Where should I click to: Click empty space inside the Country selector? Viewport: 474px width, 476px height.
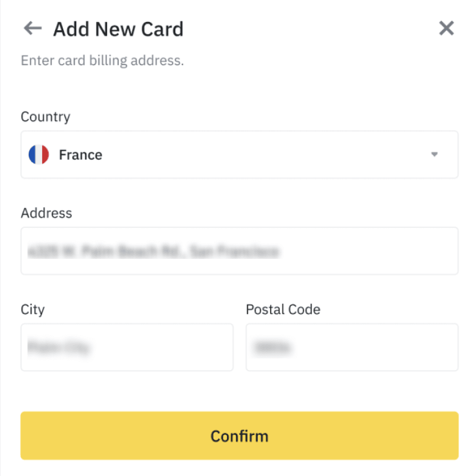(266, 155)
